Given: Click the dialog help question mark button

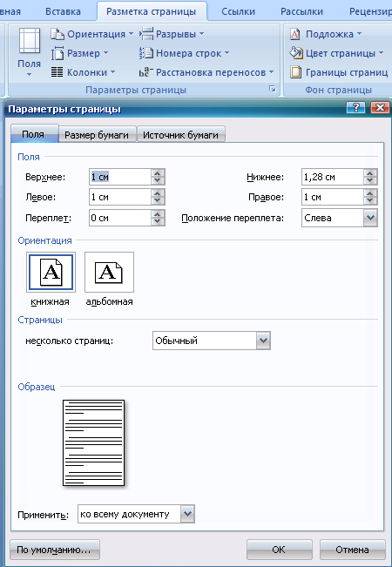Looking at the screenshot, I should [356, 108].
